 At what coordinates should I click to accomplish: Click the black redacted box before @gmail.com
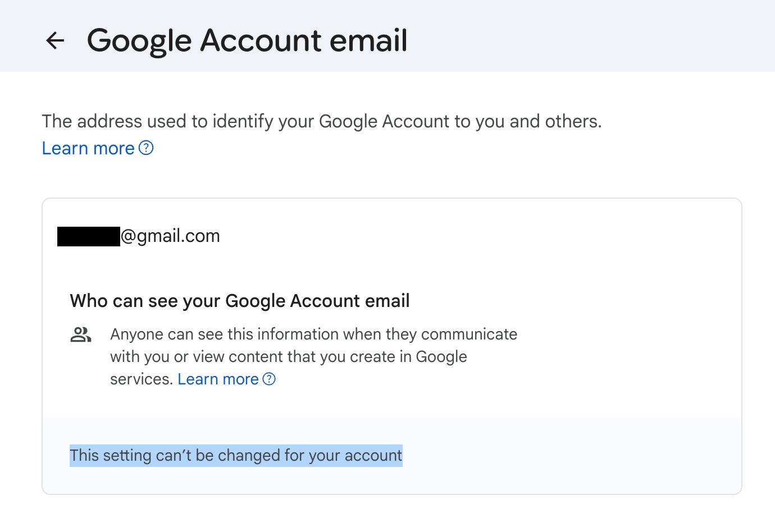pos(89,236)
